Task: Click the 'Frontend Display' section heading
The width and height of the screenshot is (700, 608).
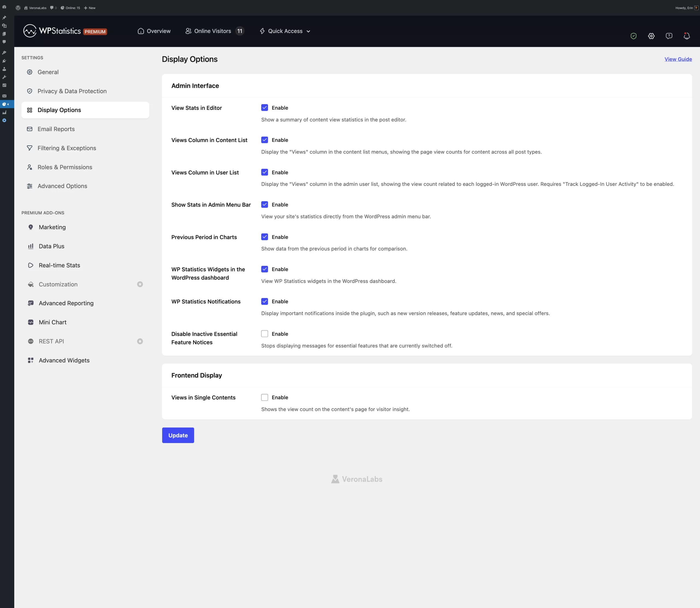Action: pyautogui.click(x=197, y=375)
